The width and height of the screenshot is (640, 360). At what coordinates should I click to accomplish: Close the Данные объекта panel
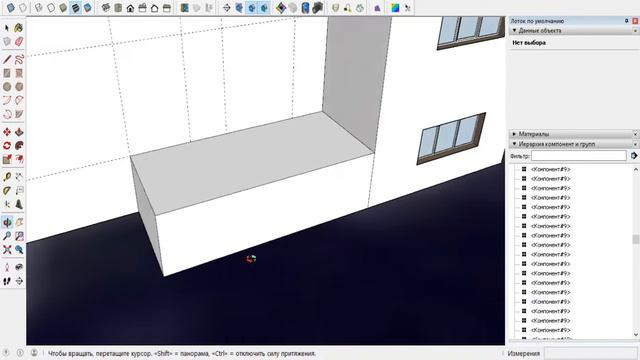(635, 31)
